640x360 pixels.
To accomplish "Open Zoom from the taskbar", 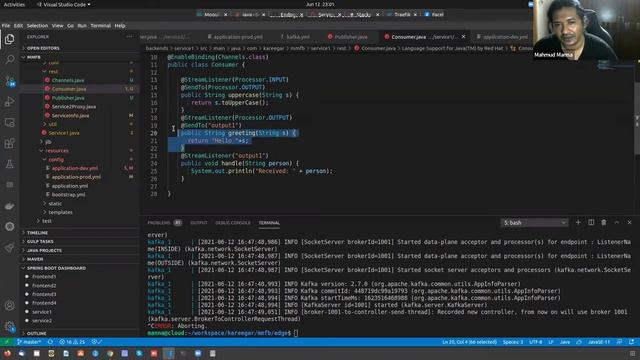I will point(198,353).
